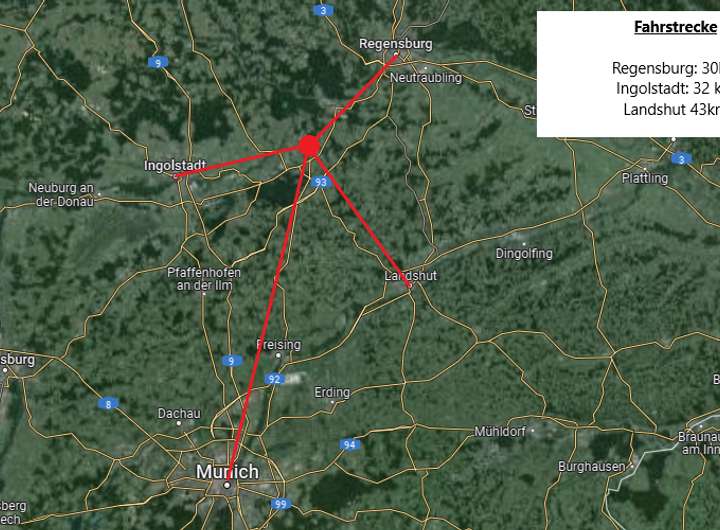Click the A8 highway shield west of Dachau
The height and width of the screenshot is (530, 720).
[x=108, y=404]
